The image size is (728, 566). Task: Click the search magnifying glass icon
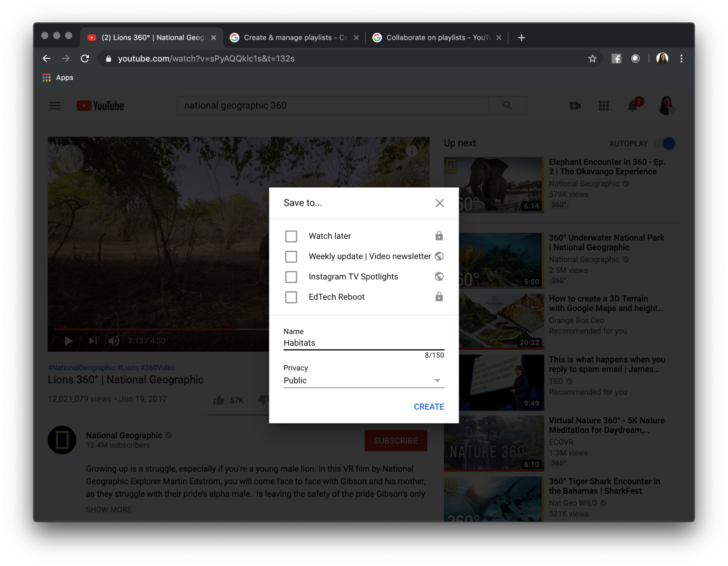coord(507,105)
